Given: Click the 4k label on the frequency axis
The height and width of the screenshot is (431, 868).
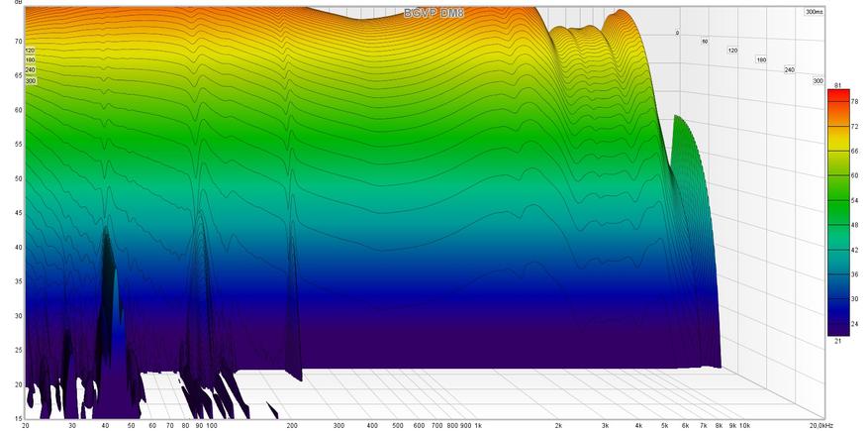Looking at the screenshot, I should 638,426.
